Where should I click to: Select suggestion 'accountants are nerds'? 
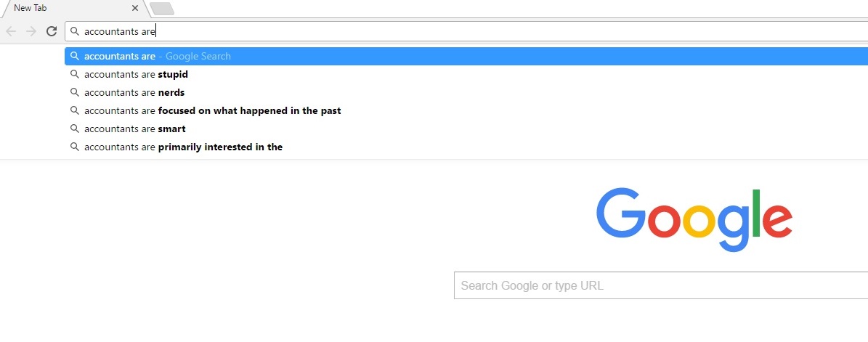466,92
